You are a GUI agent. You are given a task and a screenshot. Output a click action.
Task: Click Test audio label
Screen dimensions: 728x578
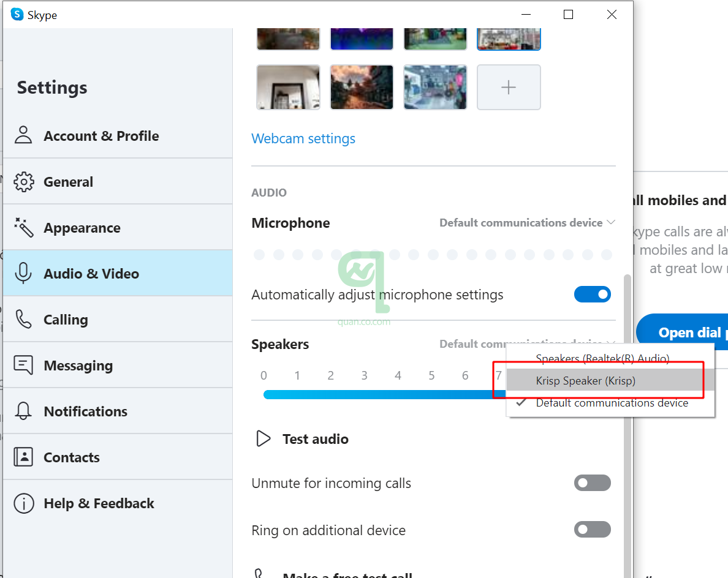tap(315, 439)
